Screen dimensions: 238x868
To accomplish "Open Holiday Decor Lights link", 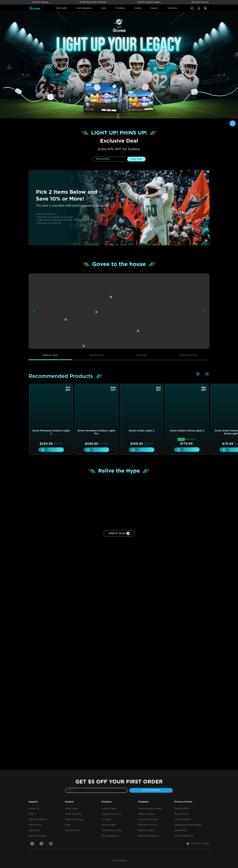I will click(112, 830).
